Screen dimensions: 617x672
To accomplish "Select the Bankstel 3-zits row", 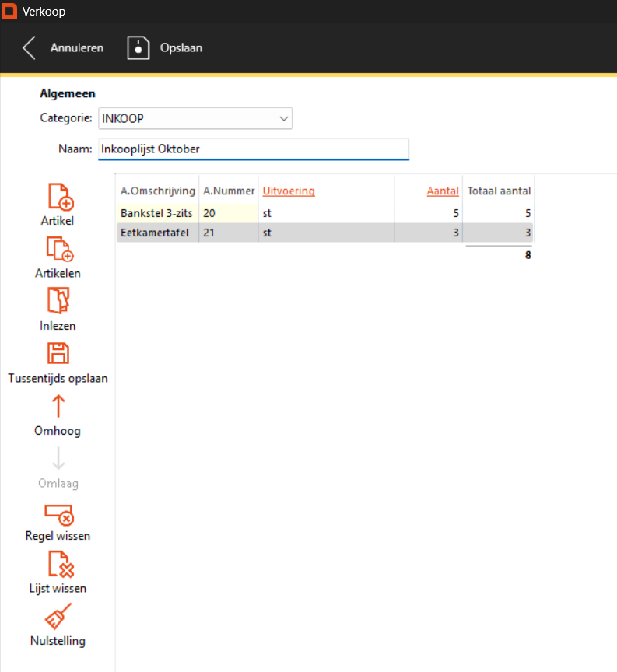I will (x=157, y=212).
